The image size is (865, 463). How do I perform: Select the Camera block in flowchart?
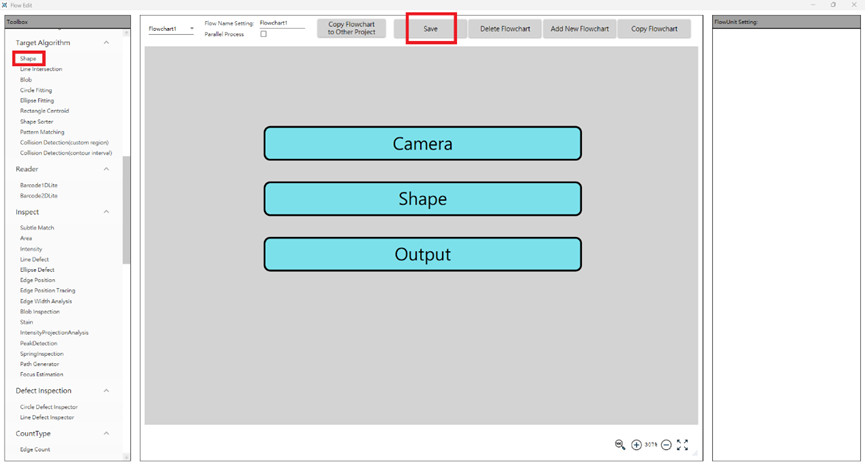click(422, 144)
